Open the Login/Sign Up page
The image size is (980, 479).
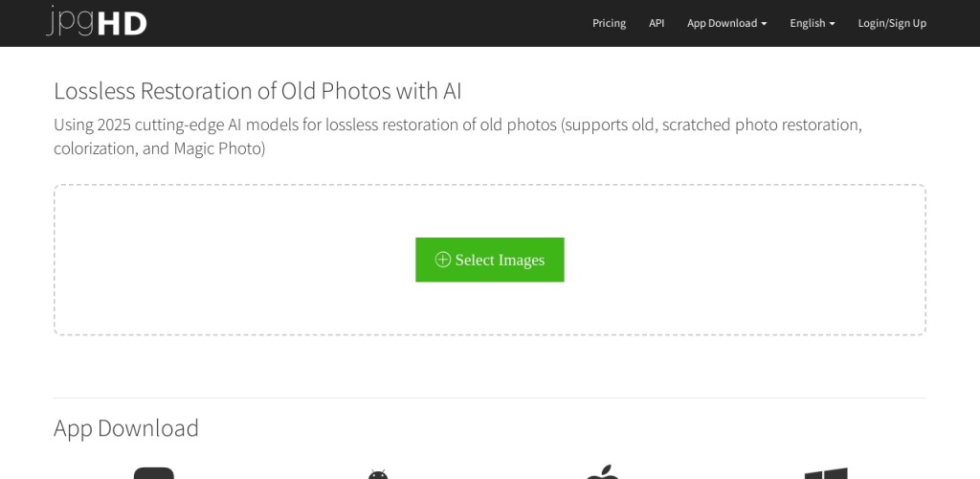pos(892,23)
